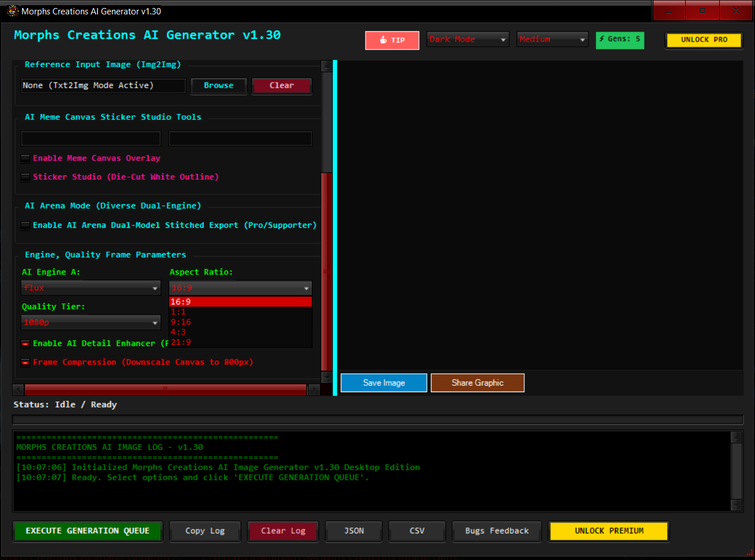Click horizontal scrollbar thumb in settings panel
The image size is (755, 560).
point(166,389)
